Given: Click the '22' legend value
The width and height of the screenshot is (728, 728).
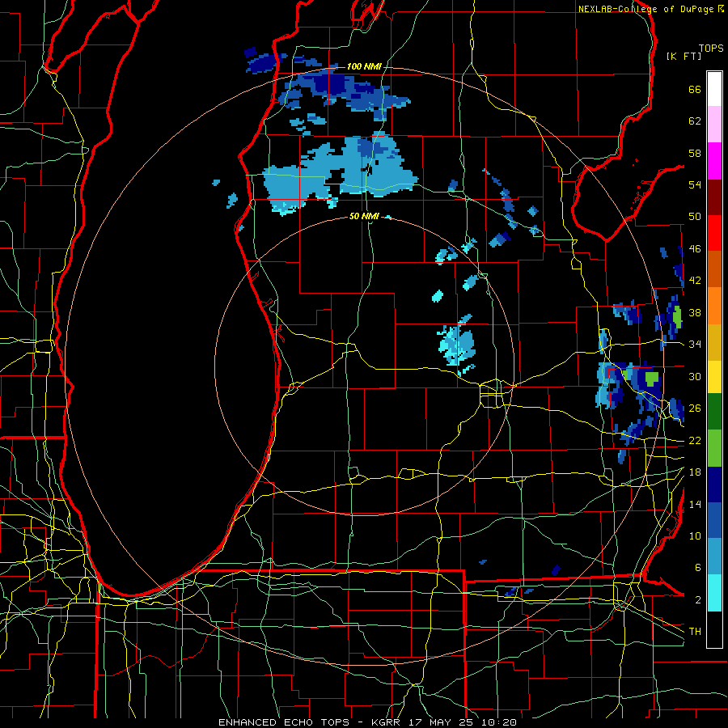Looking at the screenshot, I should (695, 441).
